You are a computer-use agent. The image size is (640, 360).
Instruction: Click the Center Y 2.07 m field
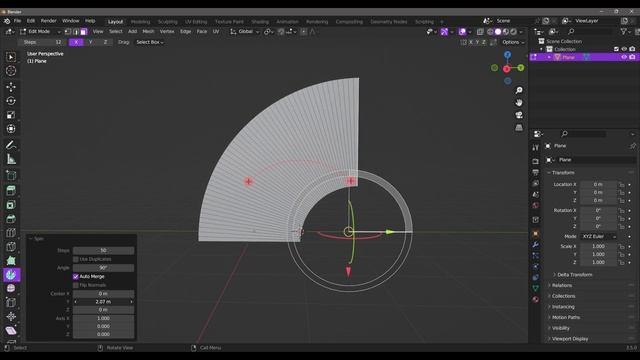[103, 302]
